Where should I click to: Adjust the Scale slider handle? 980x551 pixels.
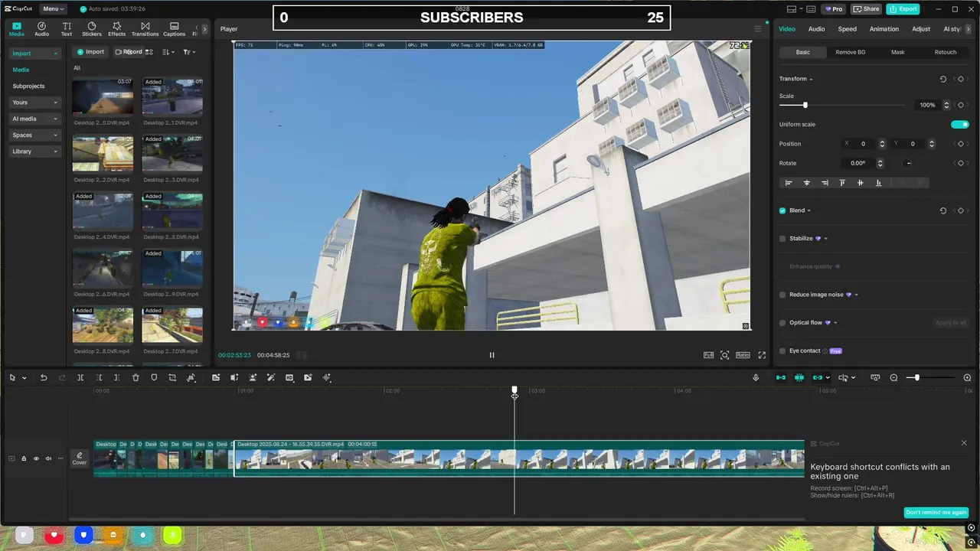pyautogui.click(x=805, y=105)
